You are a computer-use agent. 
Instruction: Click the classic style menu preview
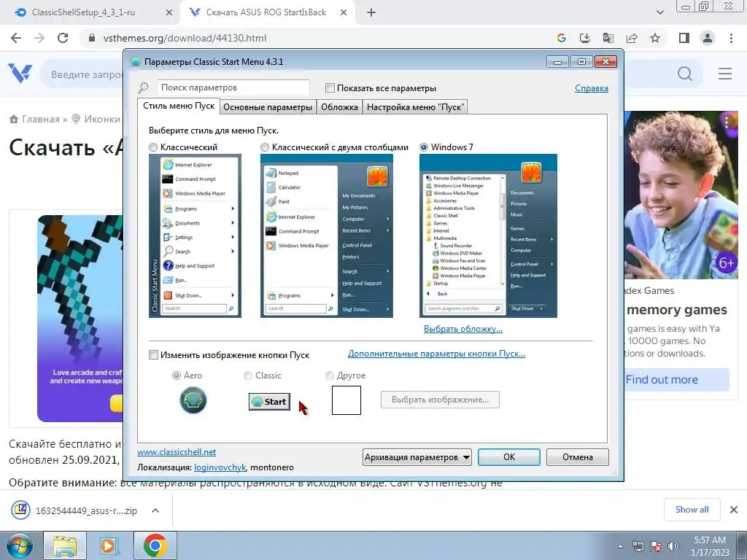[195, 236]
